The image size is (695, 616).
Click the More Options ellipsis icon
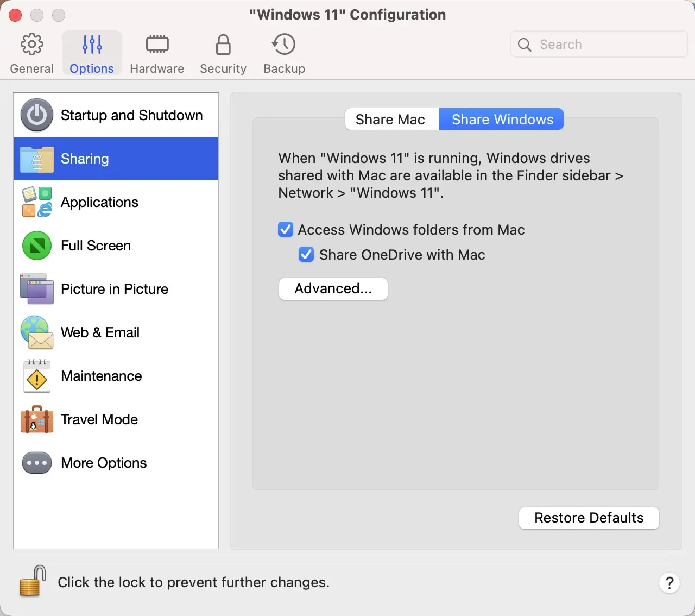pyautogui.click(x=37, y=463)
